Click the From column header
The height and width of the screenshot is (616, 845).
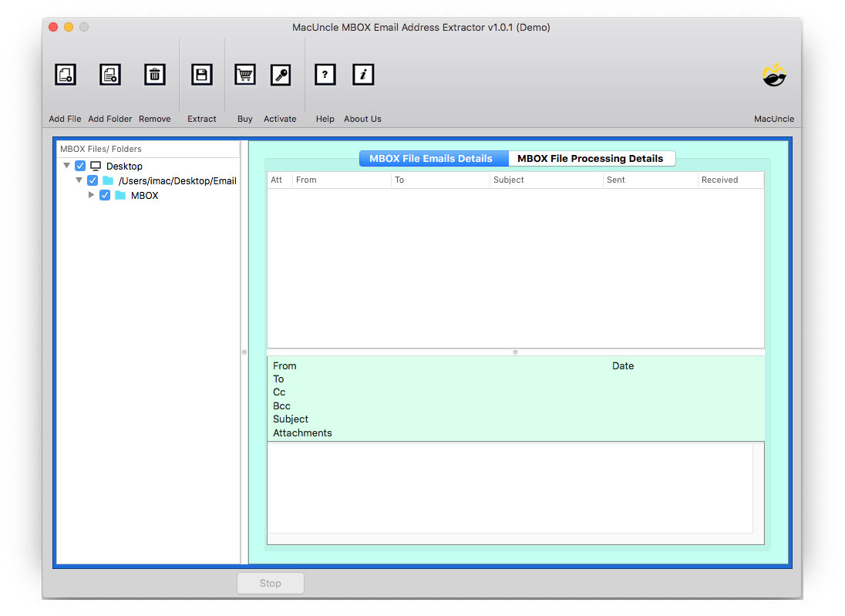point(306,180)
